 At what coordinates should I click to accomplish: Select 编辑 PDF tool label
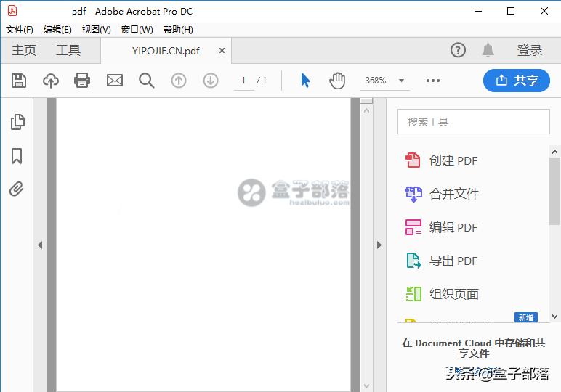(453, 227)
